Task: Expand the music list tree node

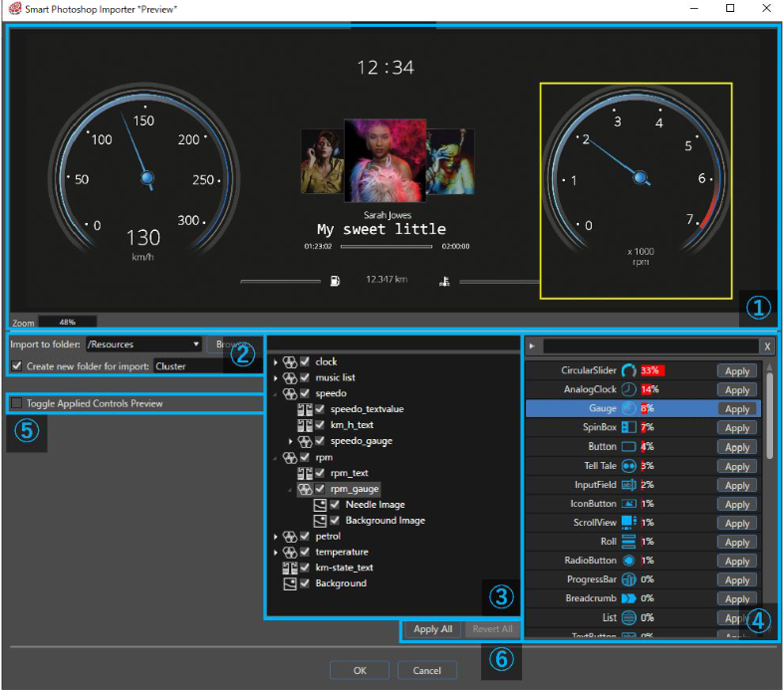Action: click(276, 377)
